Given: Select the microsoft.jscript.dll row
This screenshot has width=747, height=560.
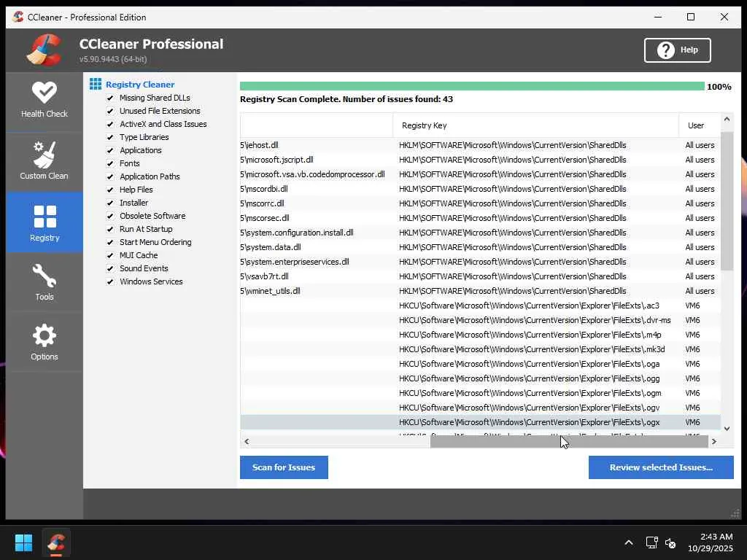Looking at the screenshot, I should click(x=480, y=160).
